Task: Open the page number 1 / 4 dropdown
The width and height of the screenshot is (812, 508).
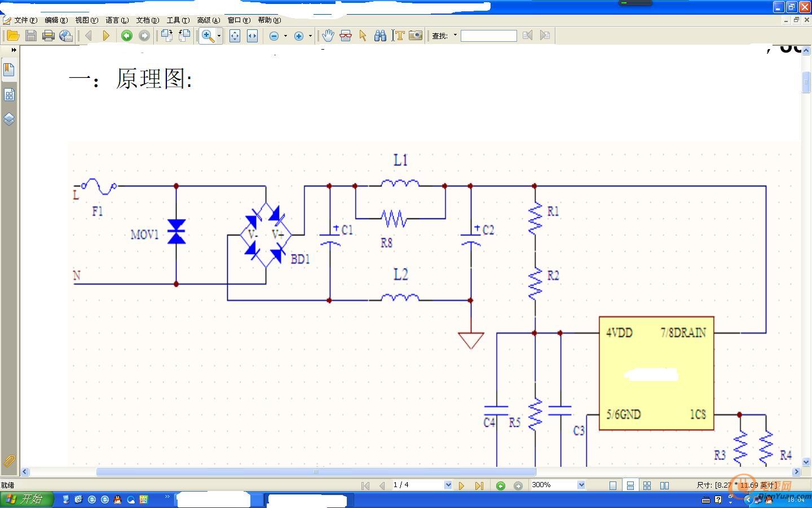Action: 448,485
